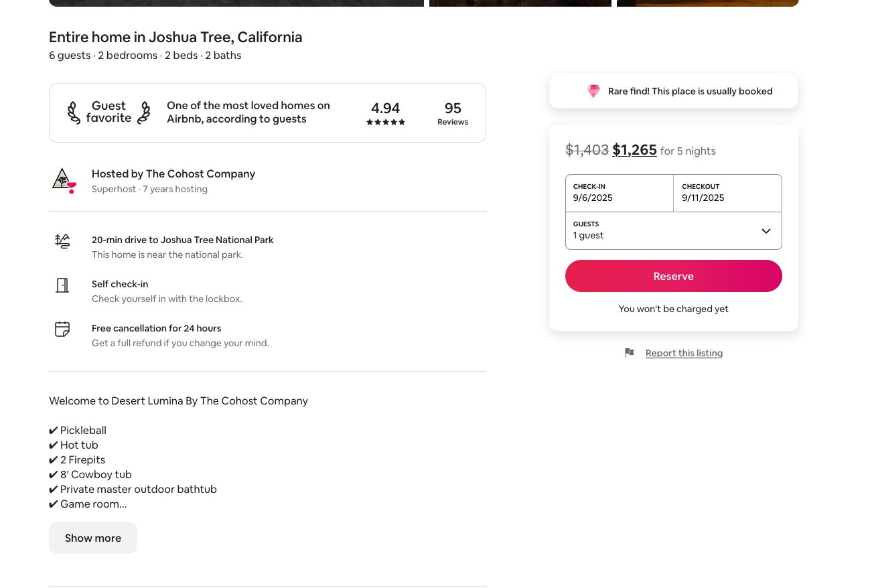Click the left laurel of the Guest favorite badge
This screenshot has width=870, height=588.
[73, 113]
